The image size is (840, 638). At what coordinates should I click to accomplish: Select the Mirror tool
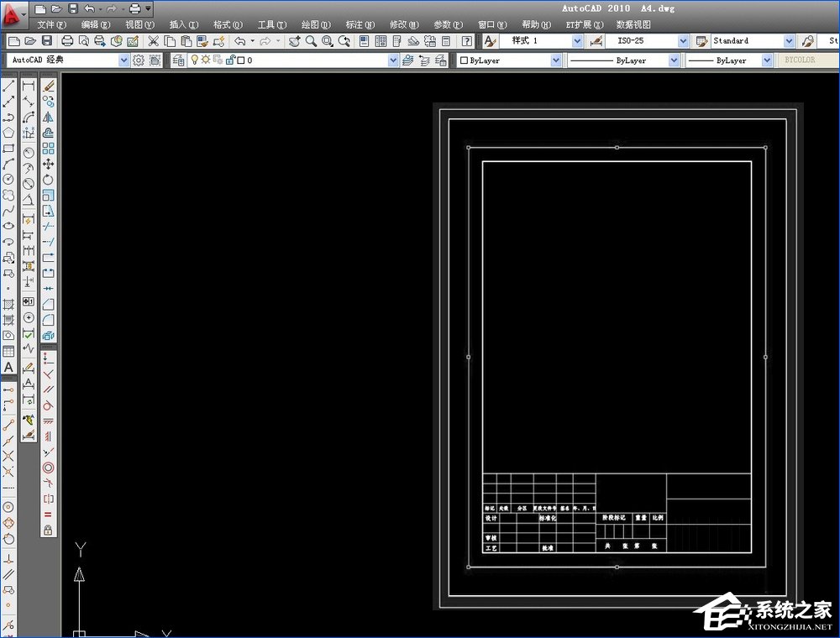tap(48, 117)
